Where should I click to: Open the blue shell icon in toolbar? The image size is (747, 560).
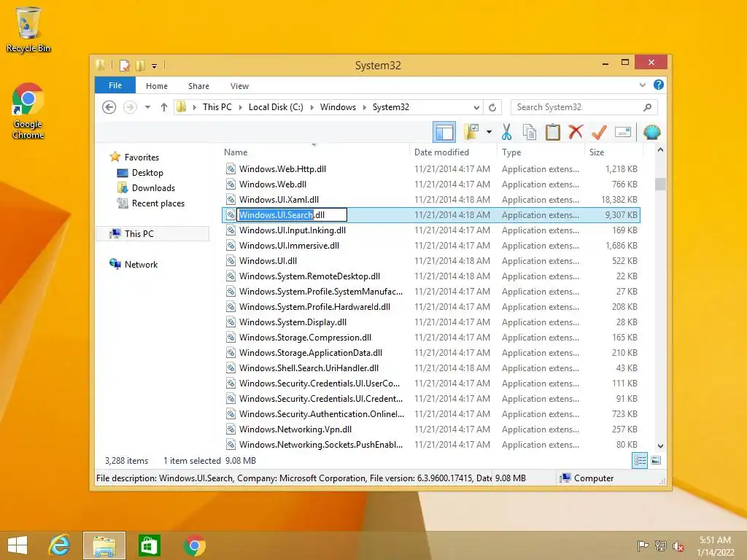pyautogui.click(x=651, y=132)
